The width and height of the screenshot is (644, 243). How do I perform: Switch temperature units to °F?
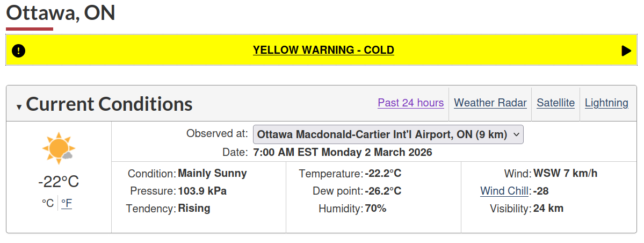point(67,203)
